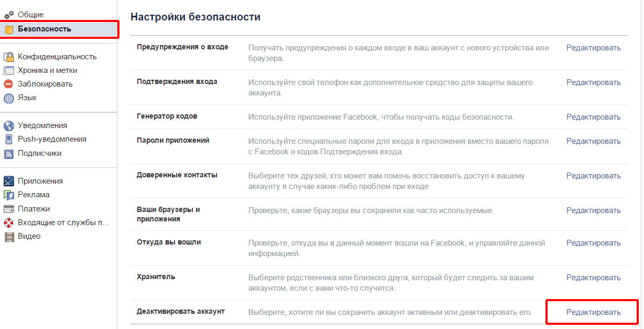Click Редактировать for the Хранитель setting

click(x=593, y=278)
